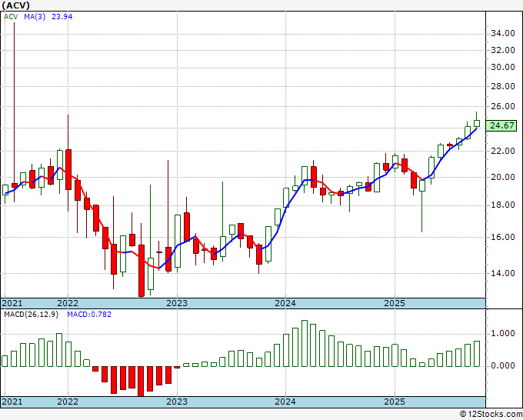Click 2025 on the price chart timeline
This screenshot has height=420, width=523.
coord(395,303)
